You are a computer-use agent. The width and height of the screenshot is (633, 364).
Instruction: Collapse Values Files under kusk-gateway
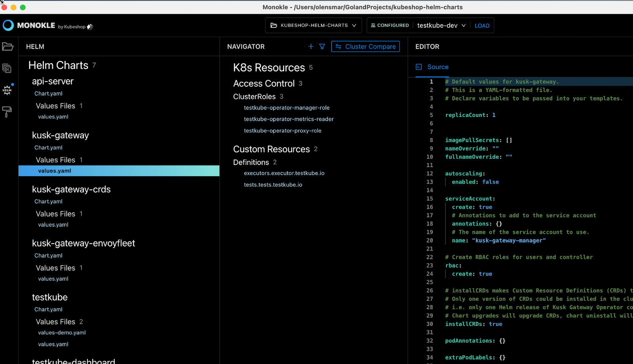(55, 160)
